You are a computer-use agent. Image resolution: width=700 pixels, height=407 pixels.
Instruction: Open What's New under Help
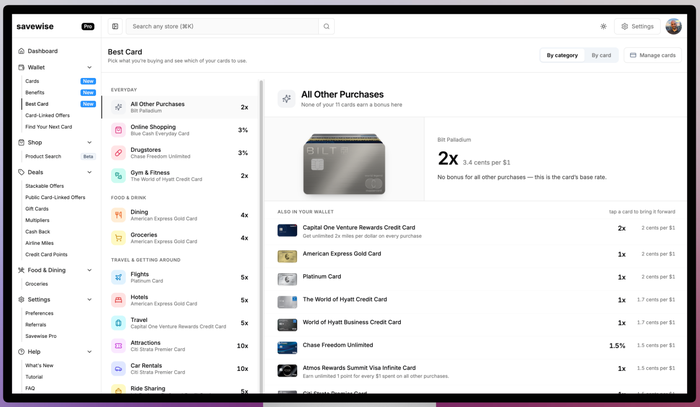(x=39, y=365)
